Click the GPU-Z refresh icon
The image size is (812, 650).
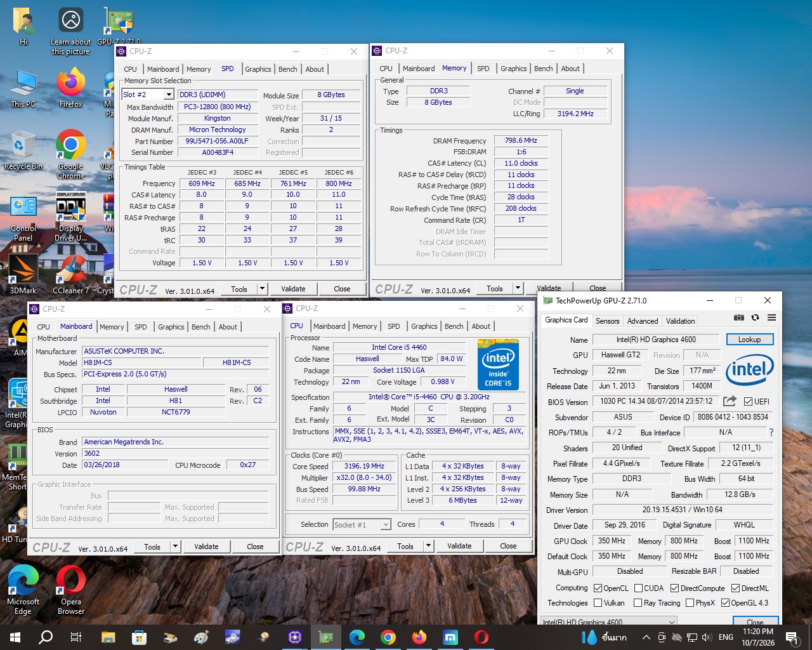(755, 317)
